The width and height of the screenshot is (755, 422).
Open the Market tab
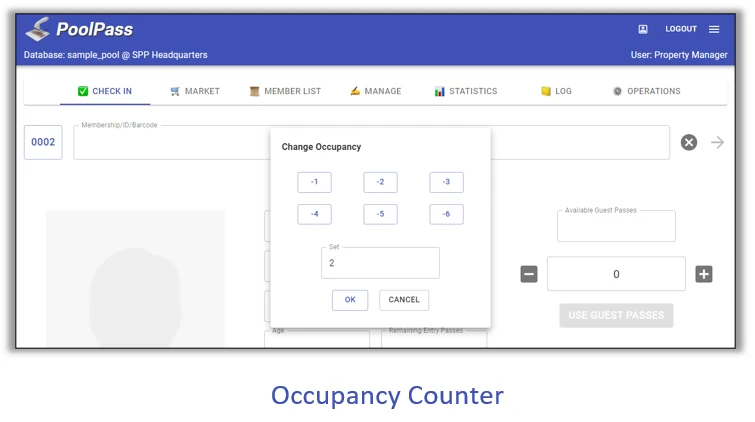coord(195,91)
